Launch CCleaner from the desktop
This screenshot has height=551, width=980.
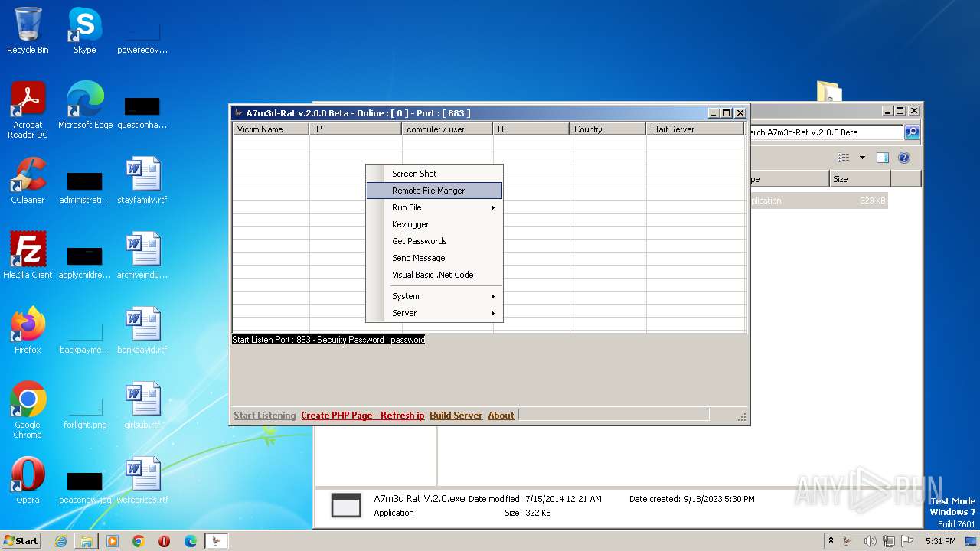28,181
